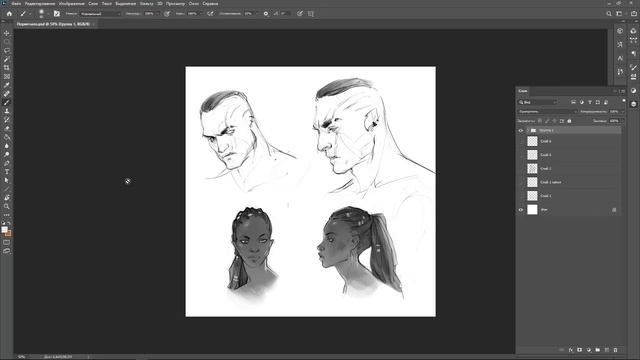Add a layer mask from Layers panel bottom
This screenshot has width=640, height=360.
coord(580,350)
